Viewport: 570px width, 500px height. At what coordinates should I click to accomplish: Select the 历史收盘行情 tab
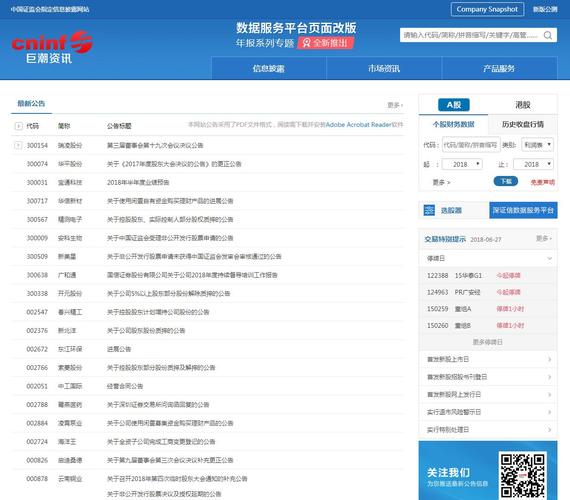[523, 124]
